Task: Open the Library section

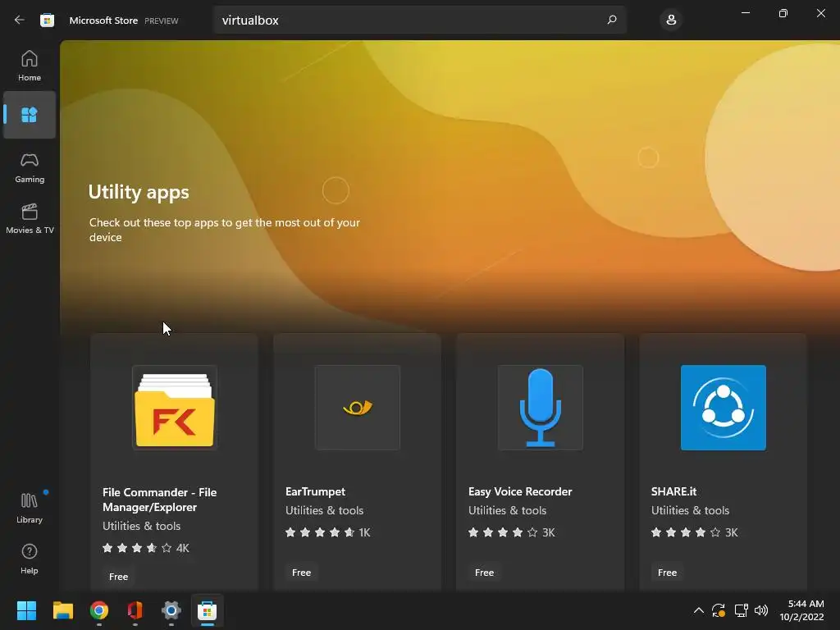Action: tap(30, 508)
